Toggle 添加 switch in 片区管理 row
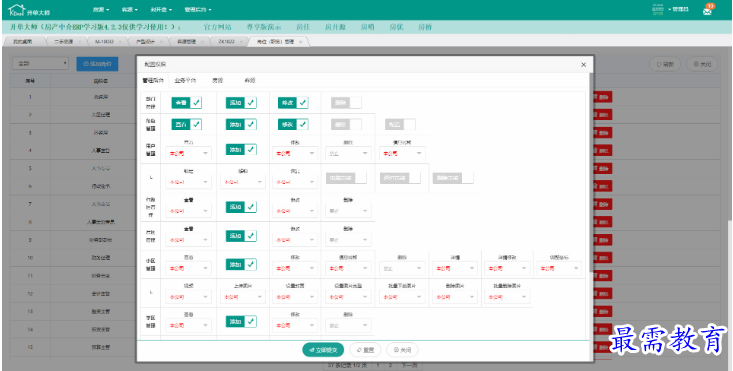The image size is (733, 371). tap(241, 236)
